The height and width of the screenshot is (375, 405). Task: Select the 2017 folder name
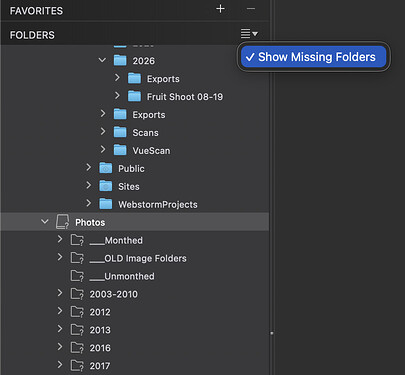coord(100,366)
